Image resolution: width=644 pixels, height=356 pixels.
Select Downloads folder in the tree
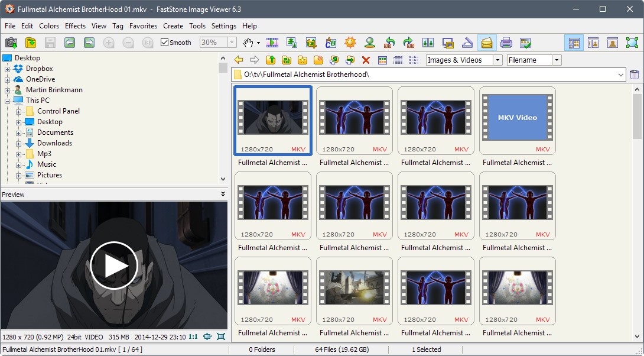tap(54, 143)
